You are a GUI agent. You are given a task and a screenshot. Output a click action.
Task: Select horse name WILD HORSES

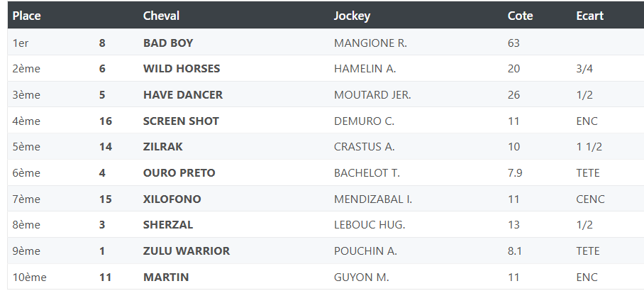point(182,69)
